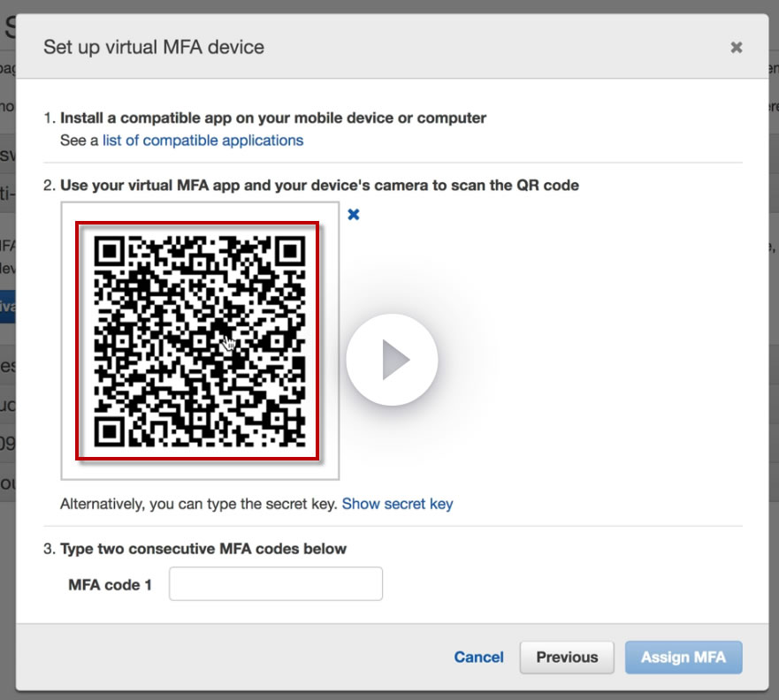
Task: Click the Show secret key link
Action: click(x=397, y=504)
